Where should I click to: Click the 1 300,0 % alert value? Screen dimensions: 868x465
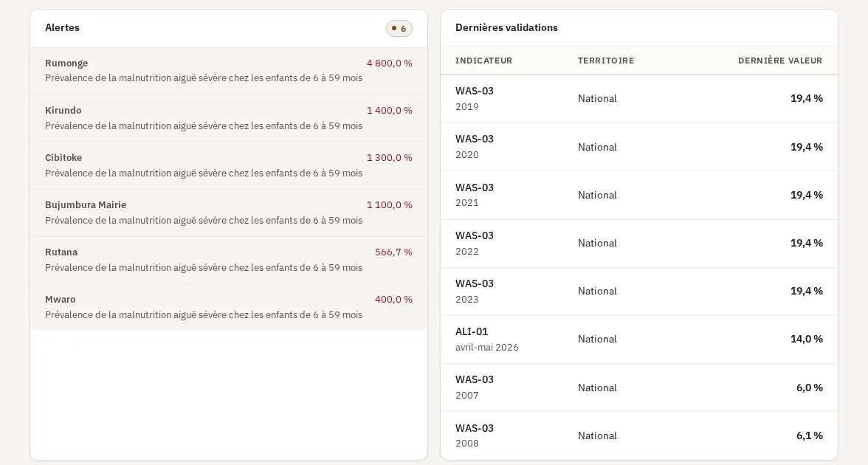[x=389, y=158]
